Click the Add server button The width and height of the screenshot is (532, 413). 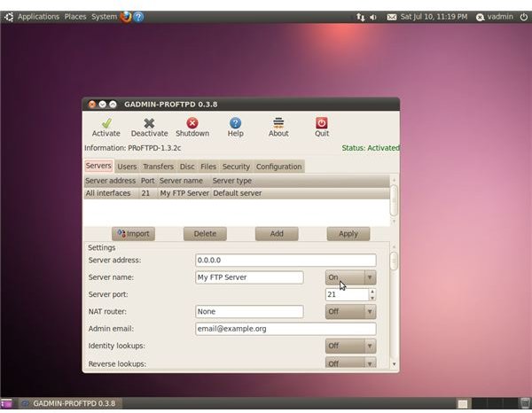coord(277,234)
